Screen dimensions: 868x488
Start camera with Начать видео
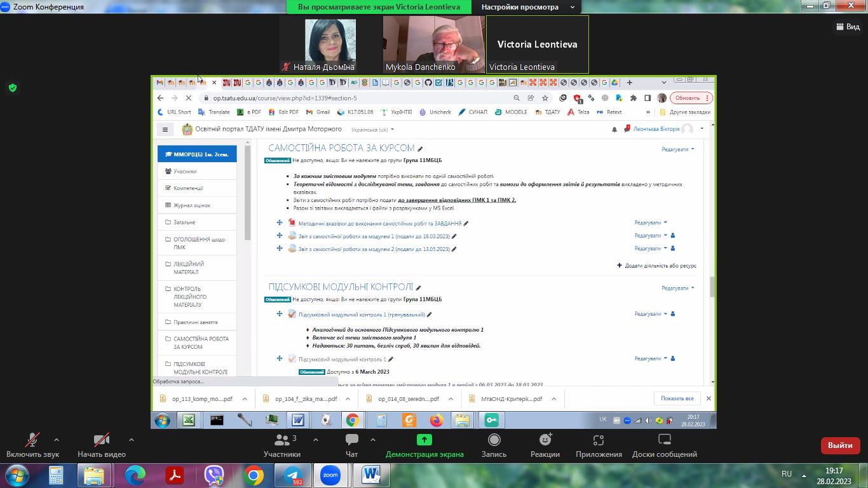pos(102,445)
